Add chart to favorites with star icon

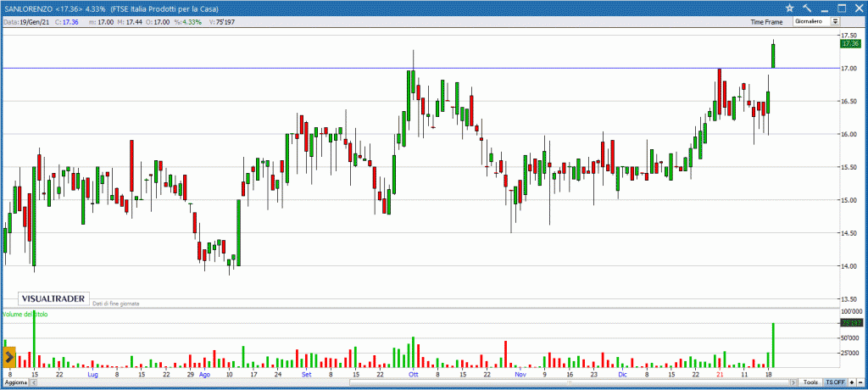[789, 8]
